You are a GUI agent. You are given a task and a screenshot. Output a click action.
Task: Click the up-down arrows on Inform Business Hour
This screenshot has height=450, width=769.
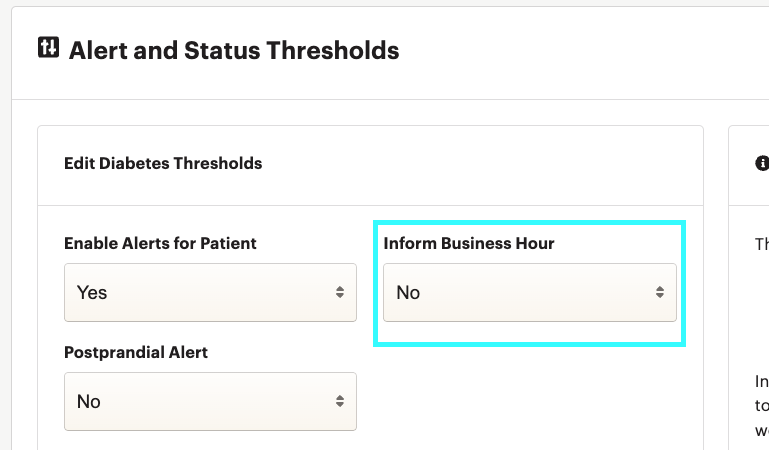660,293
